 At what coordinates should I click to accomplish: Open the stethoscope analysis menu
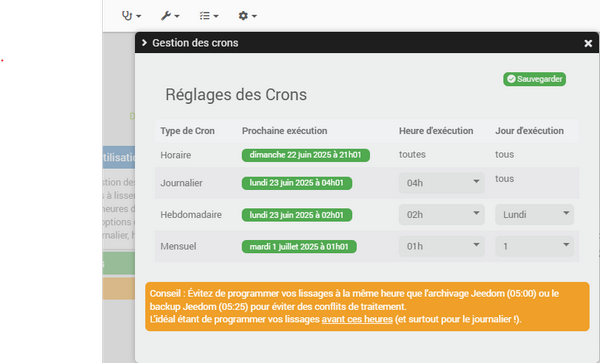pyautogui.click(x=131, y=16)
